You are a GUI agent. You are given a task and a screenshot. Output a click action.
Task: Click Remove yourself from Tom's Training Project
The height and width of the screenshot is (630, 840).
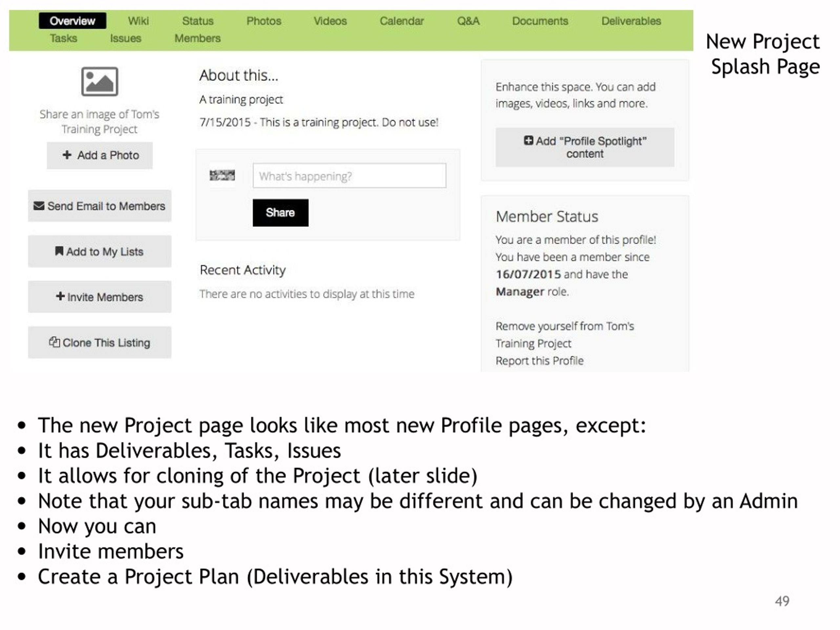tap(565, 335)
